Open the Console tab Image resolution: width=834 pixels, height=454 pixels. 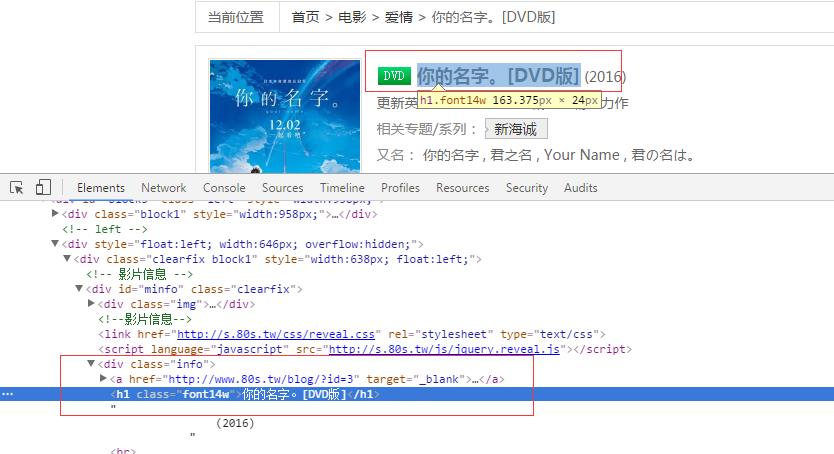(x=224, y=188)
